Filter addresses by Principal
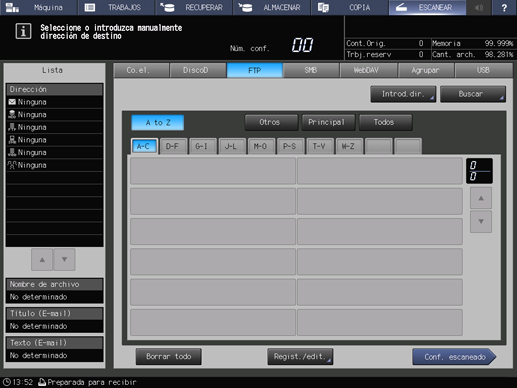517x388 pixels. 328,122
